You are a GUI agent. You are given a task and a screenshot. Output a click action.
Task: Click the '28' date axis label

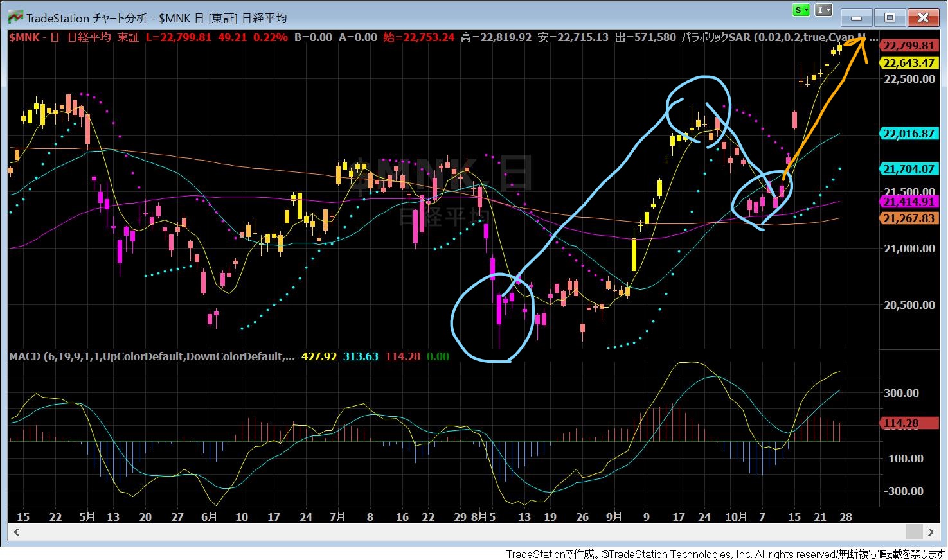[x=846, y=517]
